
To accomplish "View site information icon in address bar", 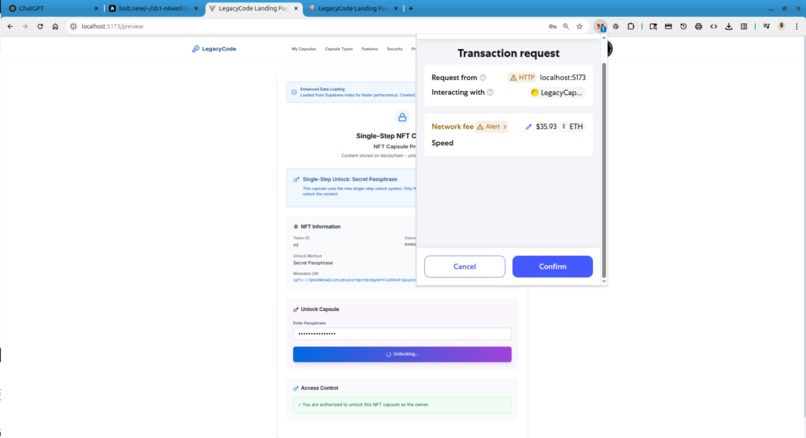I will click(x=73, y=26).
